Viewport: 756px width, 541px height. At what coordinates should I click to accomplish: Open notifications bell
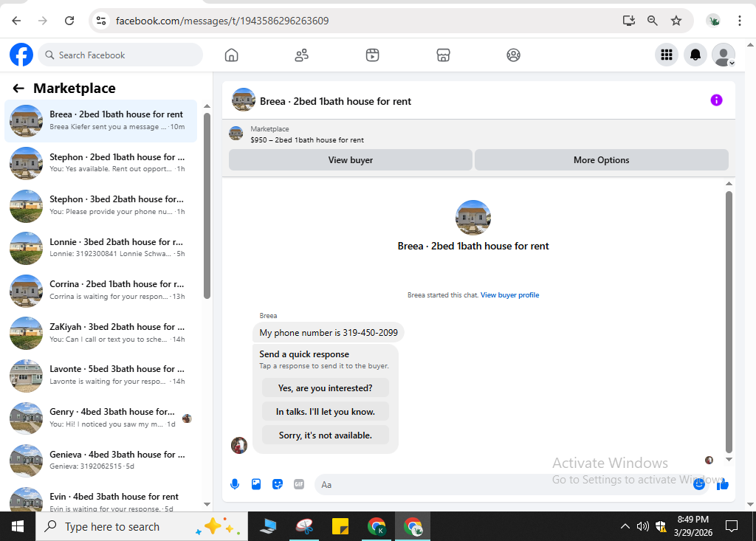coord(695,55)
